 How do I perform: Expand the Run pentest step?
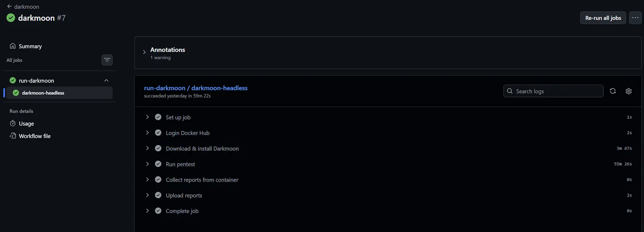pos(147,164)
